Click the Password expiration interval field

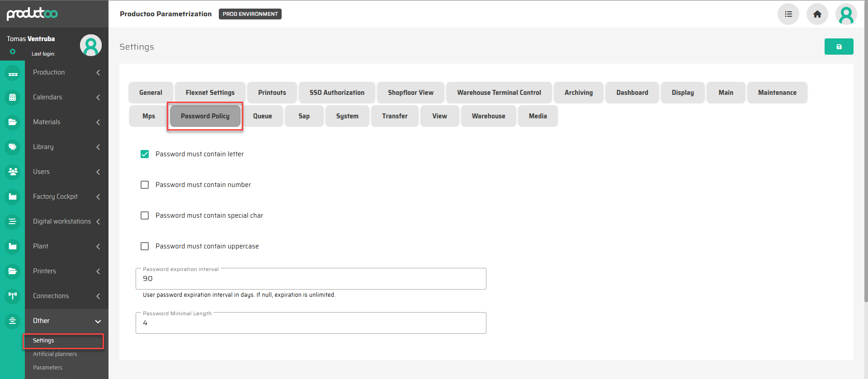tap(311, 279)
